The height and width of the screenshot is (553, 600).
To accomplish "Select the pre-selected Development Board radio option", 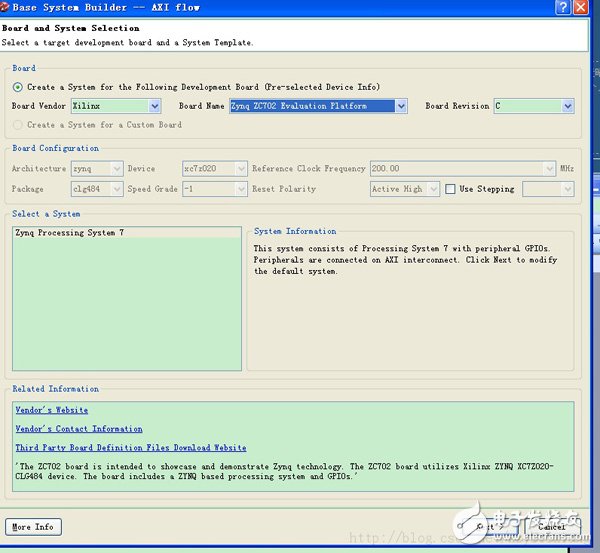I will (18, 87).
